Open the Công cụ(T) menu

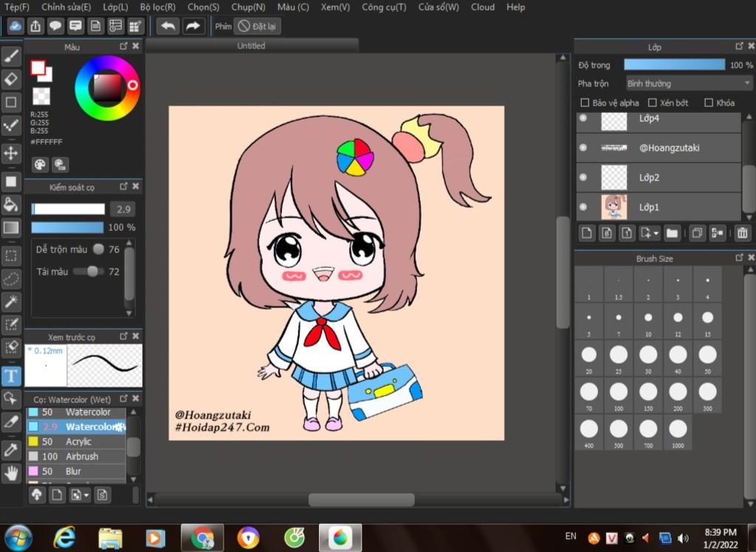pos(384,7)
